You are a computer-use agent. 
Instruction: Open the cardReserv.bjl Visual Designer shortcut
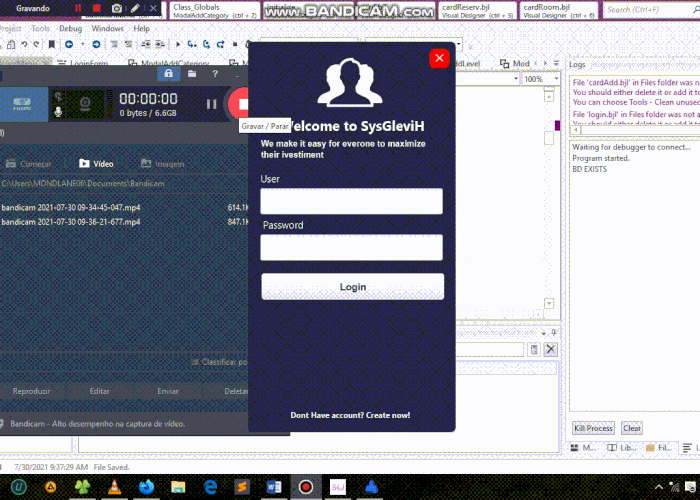coord(477,11)
